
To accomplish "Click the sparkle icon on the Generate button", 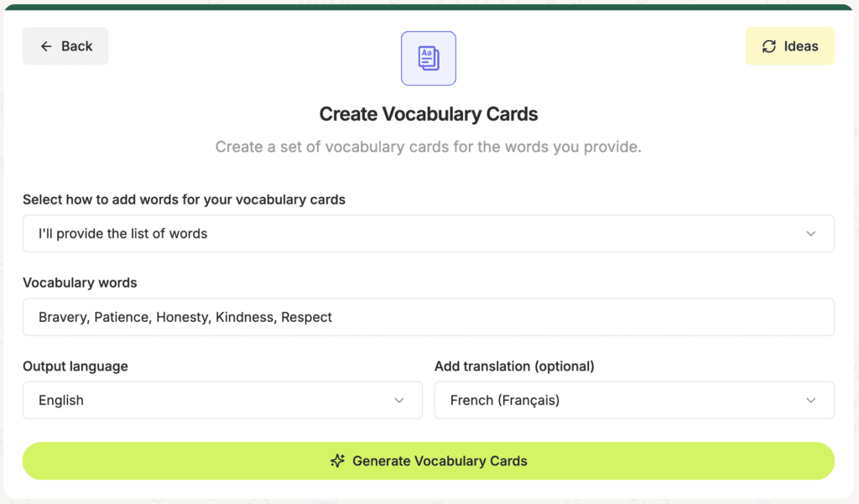I will click(x=337, y=460).
